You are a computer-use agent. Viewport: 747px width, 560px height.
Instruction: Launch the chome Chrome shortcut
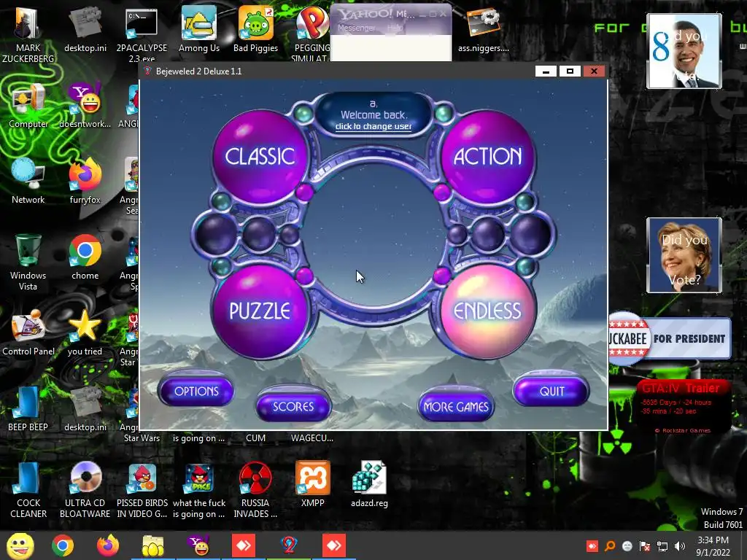coord(85,258)
